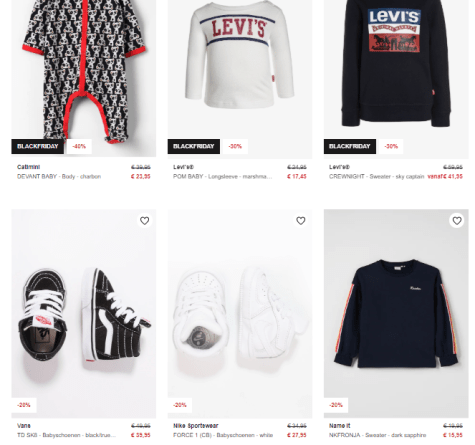Open the black Vans SK8 shoes image
This screenshot has width=475, height=445.
pos(84,313)
